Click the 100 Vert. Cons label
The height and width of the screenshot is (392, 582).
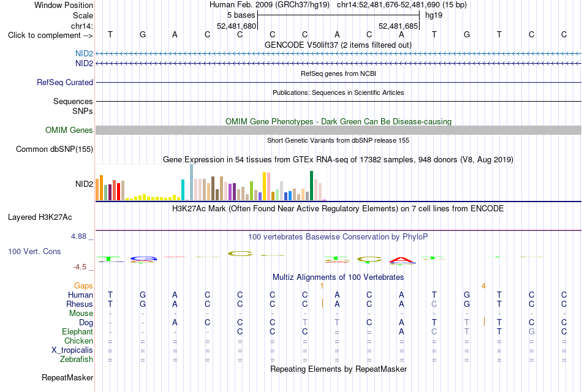click(34, 251)
